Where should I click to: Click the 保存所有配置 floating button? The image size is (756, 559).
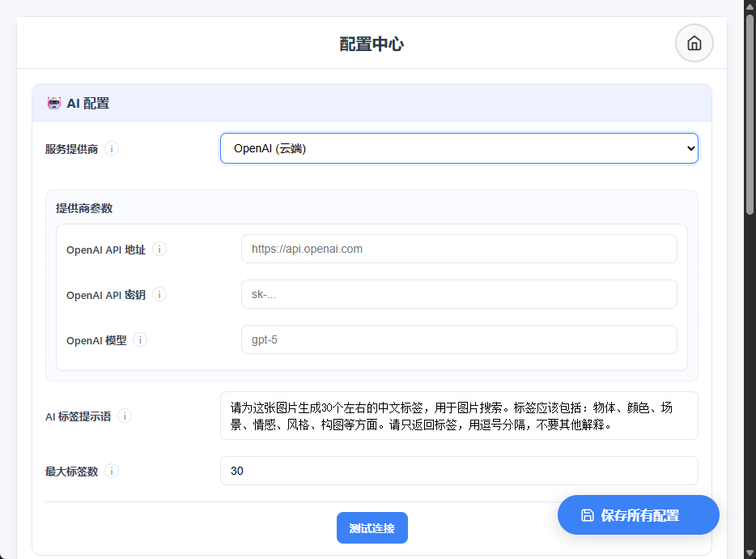(x=638, y=515)
